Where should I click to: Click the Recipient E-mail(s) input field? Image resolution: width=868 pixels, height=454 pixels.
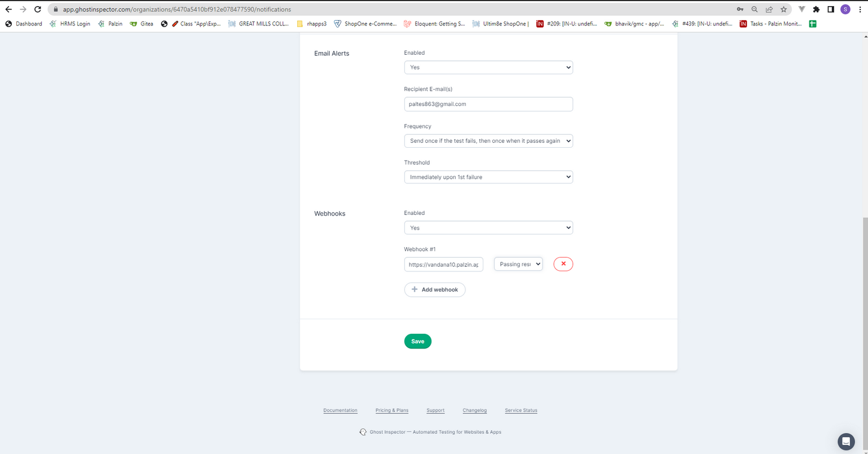coord(488,104)
